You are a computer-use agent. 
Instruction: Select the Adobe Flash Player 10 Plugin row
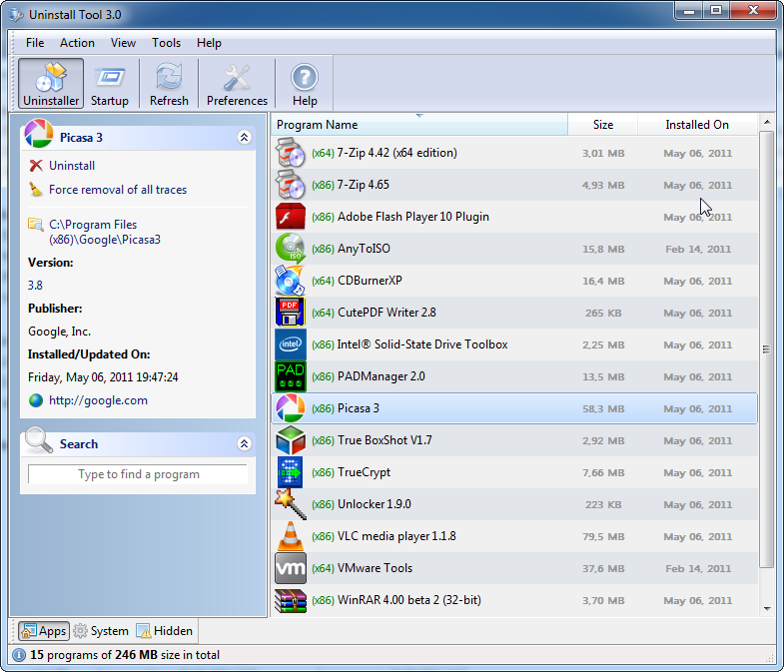click(514, 217)
